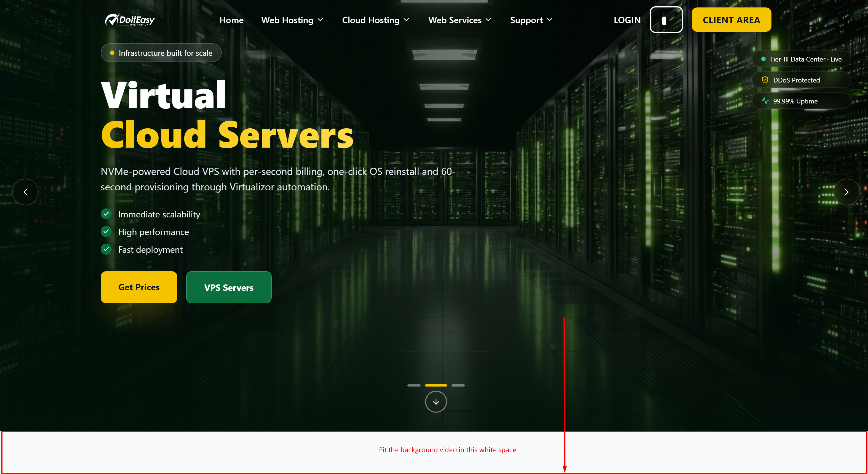The height and width of the screenshot is (474, 868).
Task: Toggle the theme switch beside LOGIN
Action: pos(666,20)
